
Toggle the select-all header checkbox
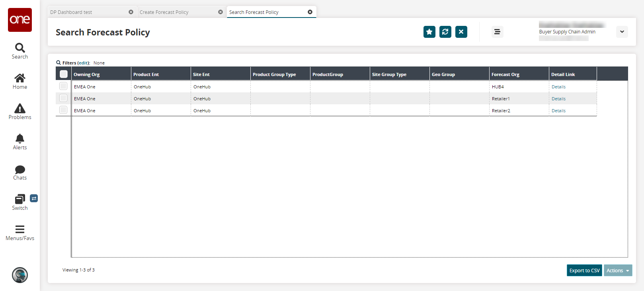point(64,74)
